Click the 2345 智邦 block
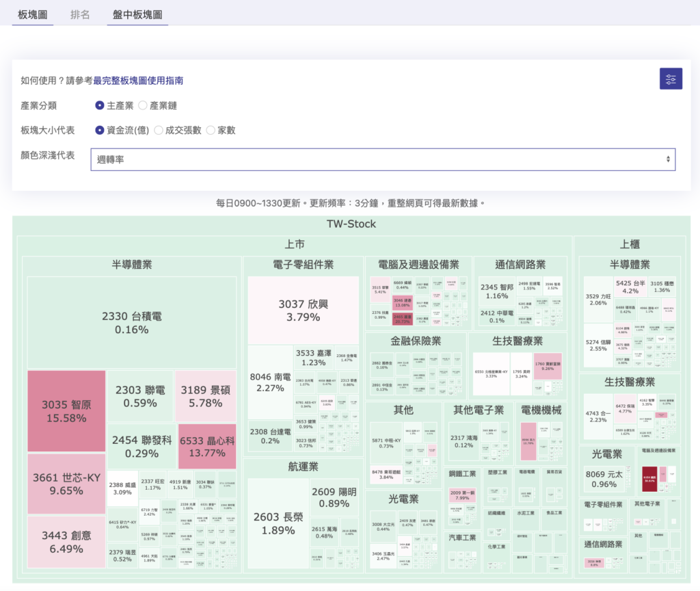The height and width of the screenshot is (591, 700). tap(497, 291)
